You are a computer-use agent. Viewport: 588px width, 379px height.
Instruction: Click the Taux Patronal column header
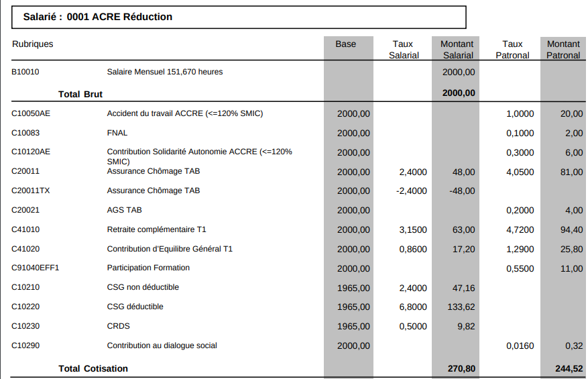tap(512, 50)
